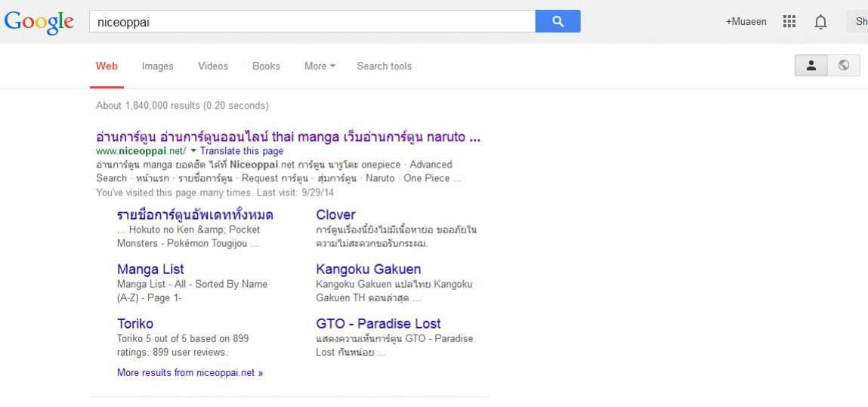This screenshot has height=407, width=868.
Task: Expand the More dropdown
Action: tap(320, 66)
